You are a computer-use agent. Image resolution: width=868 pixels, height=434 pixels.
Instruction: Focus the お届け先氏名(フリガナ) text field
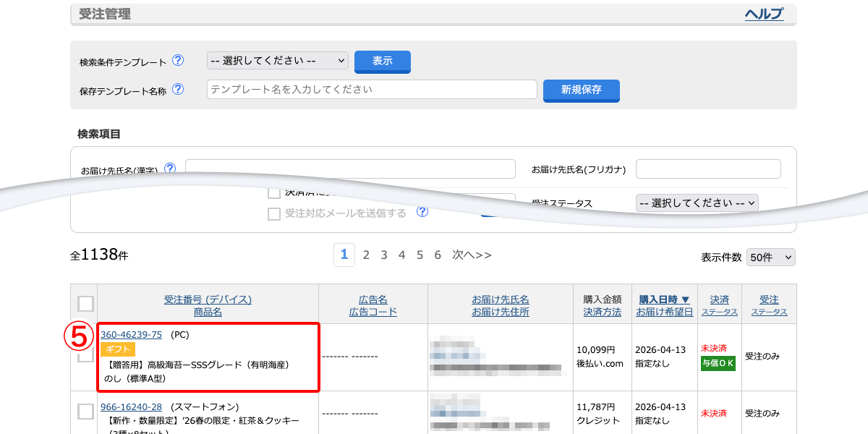point(708,169)
